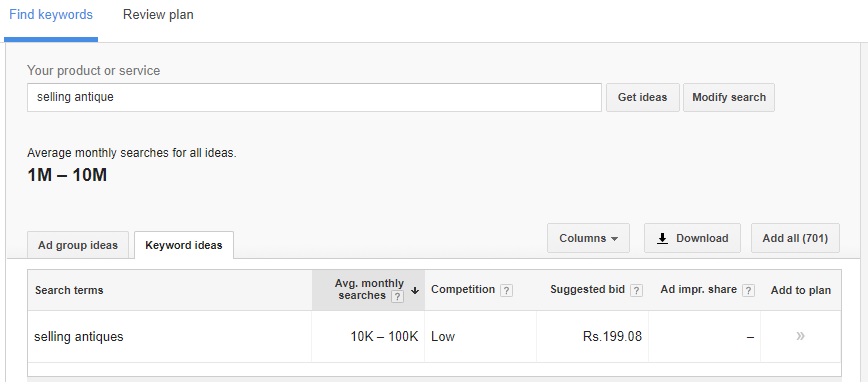This screenshot has height=384, width=868.
Task: Sort by Suggested bid column header
Action: point(587,290)
